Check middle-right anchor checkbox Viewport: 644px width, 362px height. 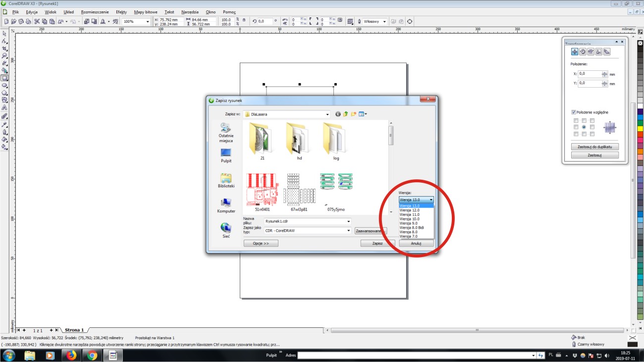click(592, 127)
